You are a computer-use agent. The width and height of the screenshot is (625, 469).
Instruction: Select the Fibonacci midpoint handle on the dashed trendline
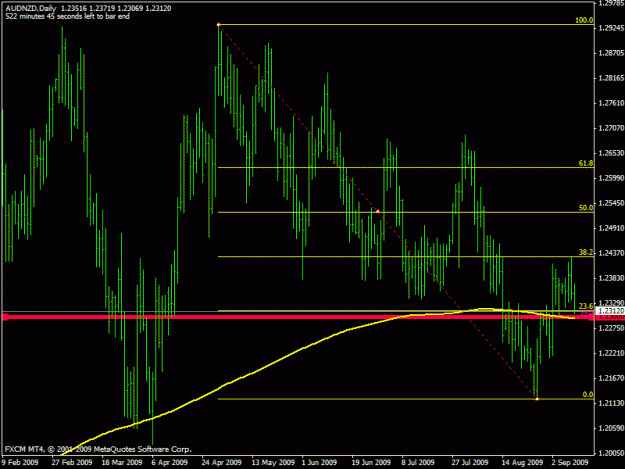pyautogui.click(x=378, y=211)
